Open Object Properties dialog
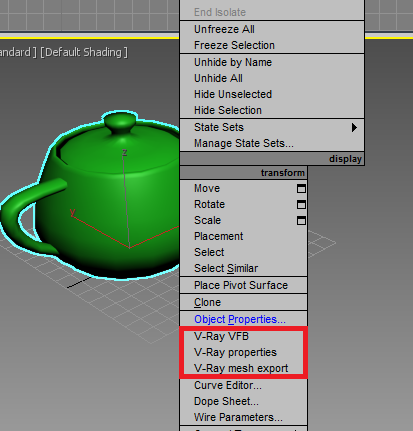413x431 pixels. (x=243, y=319)
